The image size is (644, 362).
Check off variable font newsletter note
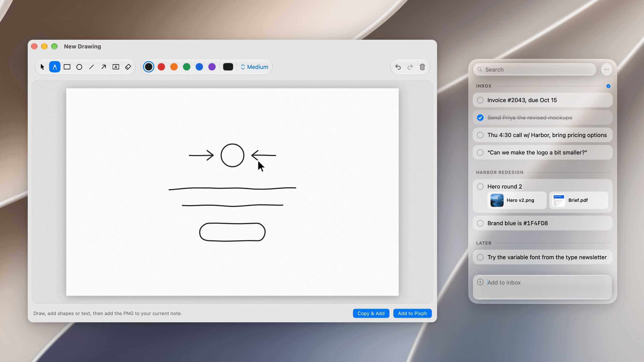pyautogui.click(x=480, y=257)
